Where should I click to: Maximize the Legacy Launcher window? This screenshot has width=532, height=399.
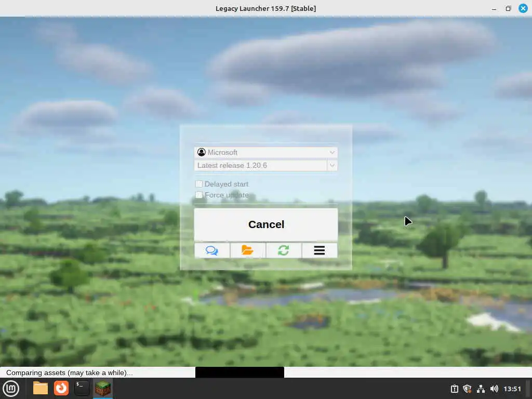(508, 8)
